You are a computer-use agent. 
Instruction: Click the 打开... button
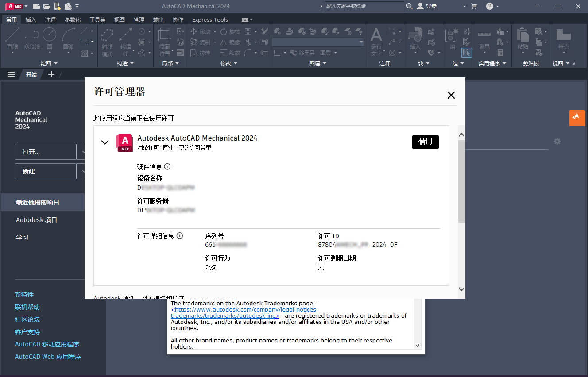(x=46, y=152)
